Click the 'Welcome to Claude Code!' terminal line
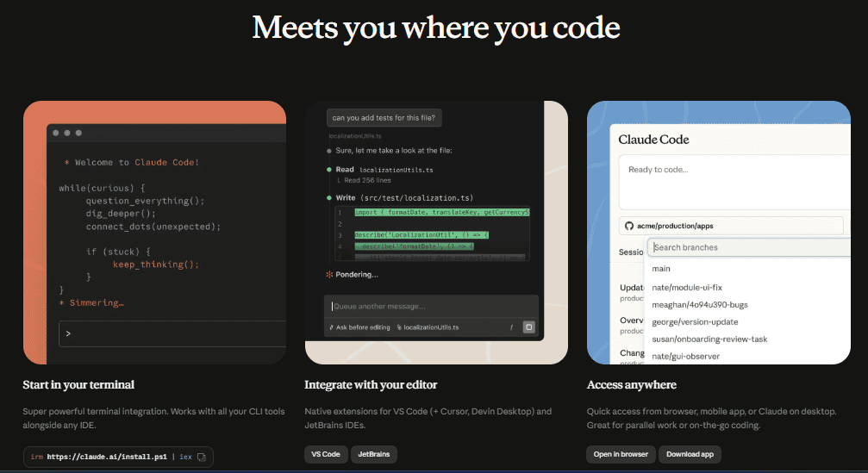868x473 pixels. point(132,163)
